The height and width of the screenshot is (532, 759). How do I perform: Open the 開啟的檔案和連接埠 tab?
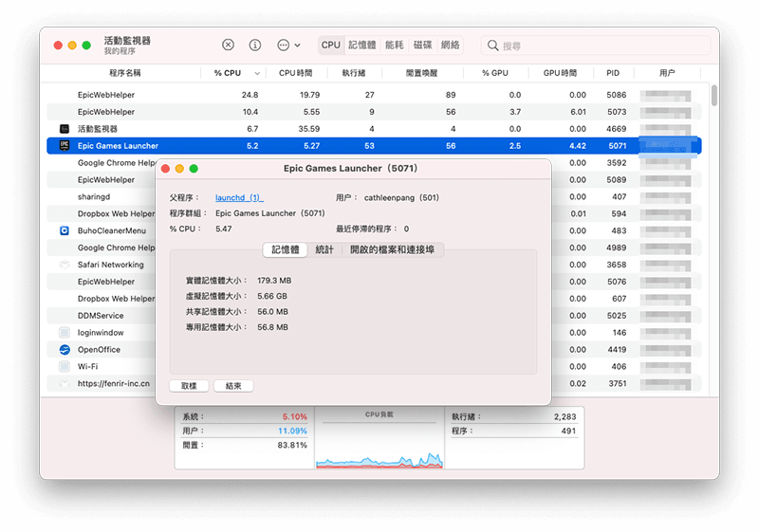point(392,249)
